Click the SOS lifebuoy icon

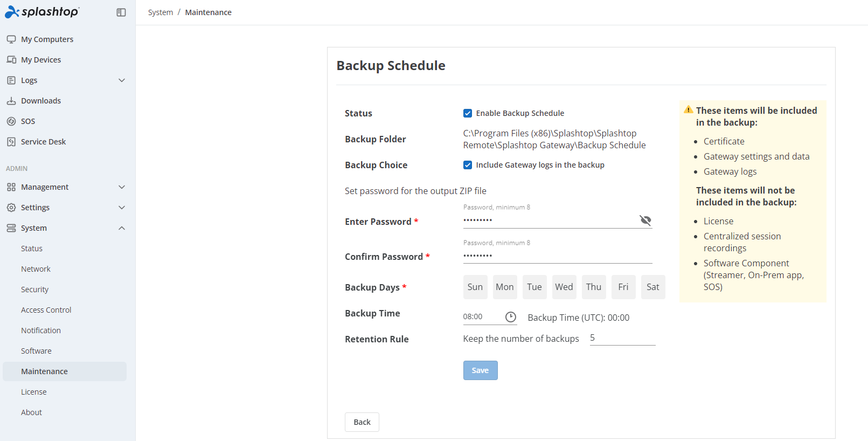pyautogui.click(x=11, y=121)
